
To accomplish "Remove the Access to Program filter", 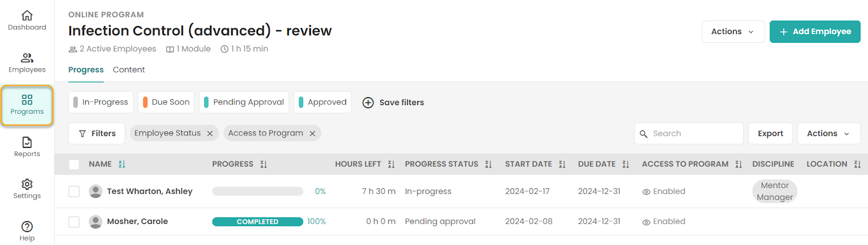I will [312, 133].
